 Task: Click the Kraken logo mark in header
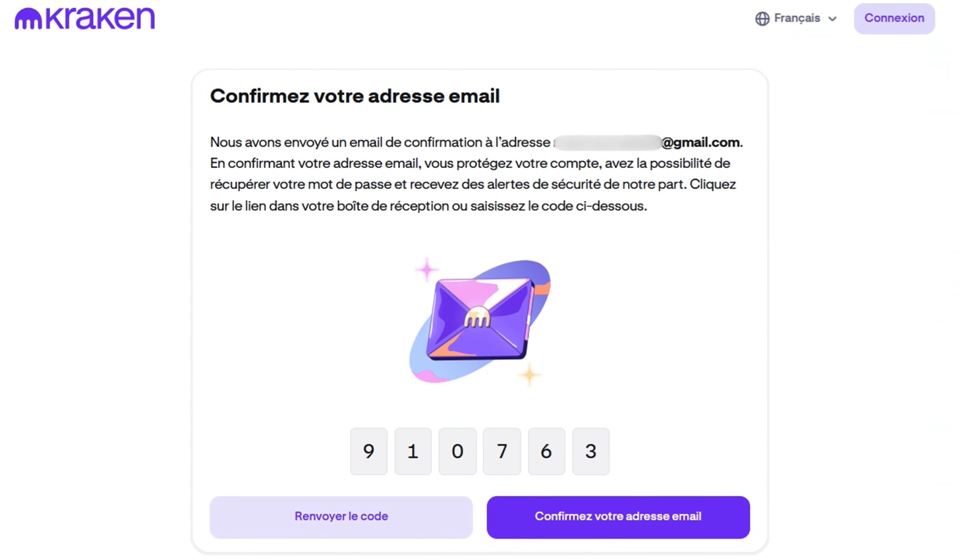[x=28, y=19]
